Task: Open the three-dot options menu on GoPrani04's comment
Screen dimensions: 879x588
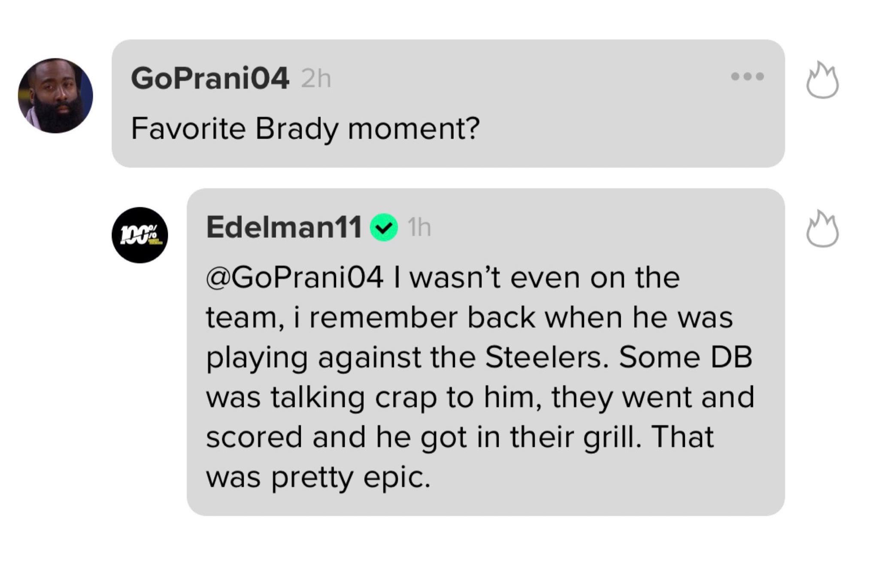Action: [x=747, y=76]
